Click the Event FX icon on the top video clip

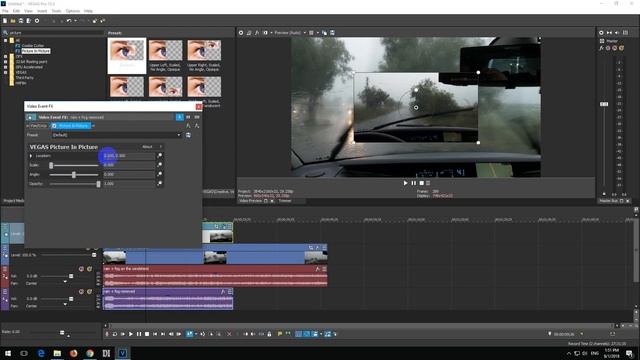click(223, 226)
